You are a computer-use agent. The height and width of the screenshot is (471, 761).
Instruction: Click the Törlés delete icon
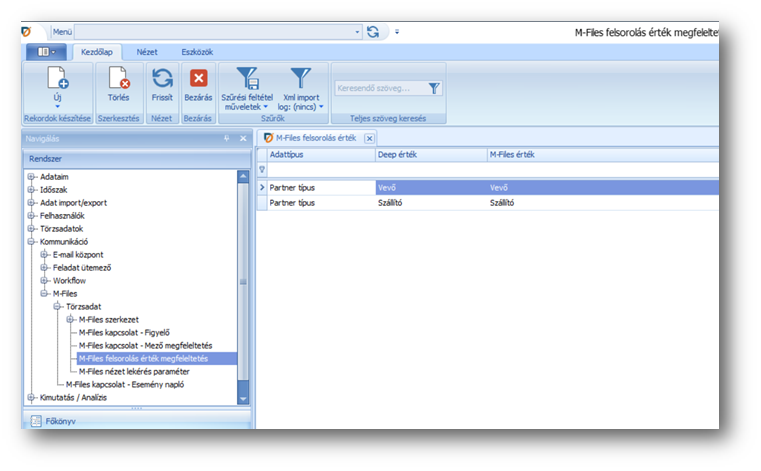pyautogui.click(x=118, y=78)
